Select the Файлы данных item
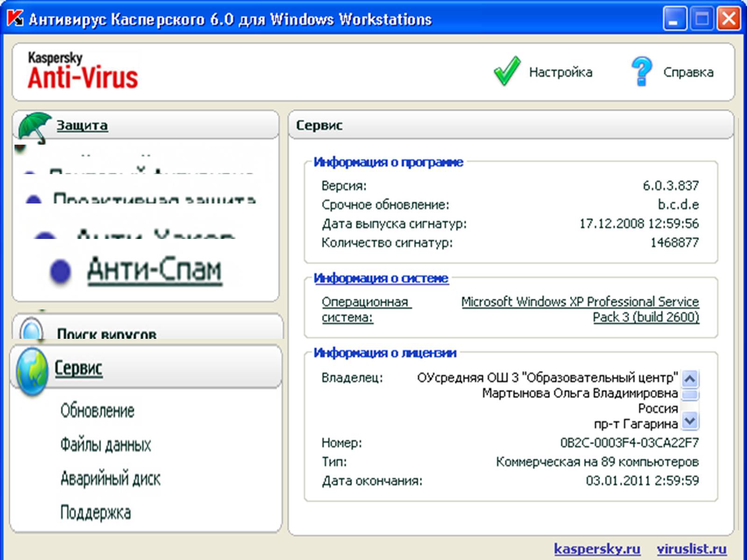The width and height of the screenshot is (747, 560). click(x=106, y=445)
